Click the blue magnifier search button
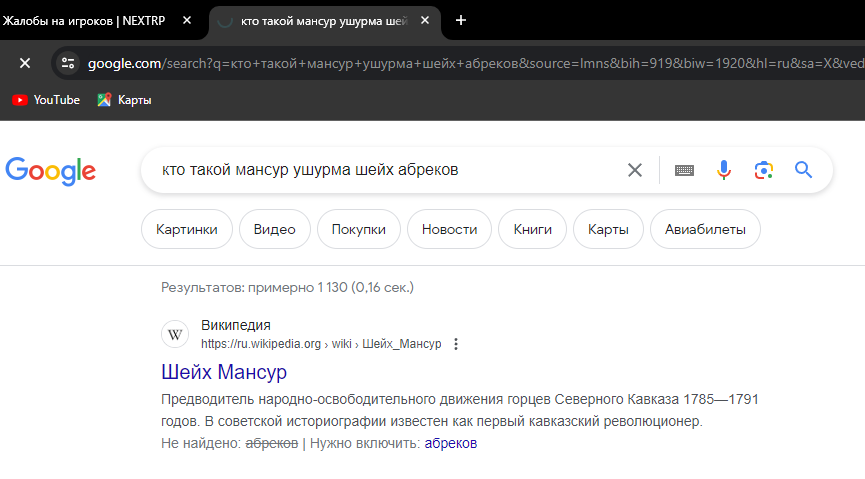The image size is (865, 479). [x=804, y=170]
